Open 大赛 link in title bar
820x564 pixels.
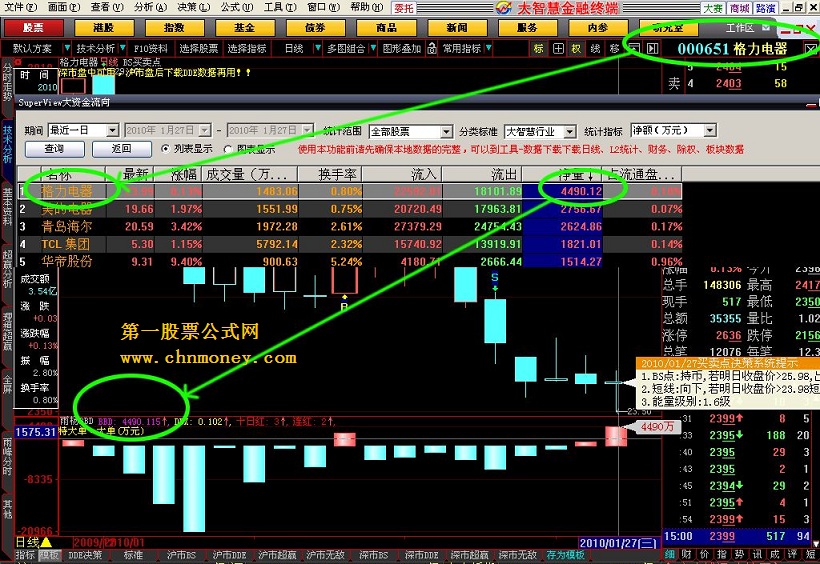point(713,8)
